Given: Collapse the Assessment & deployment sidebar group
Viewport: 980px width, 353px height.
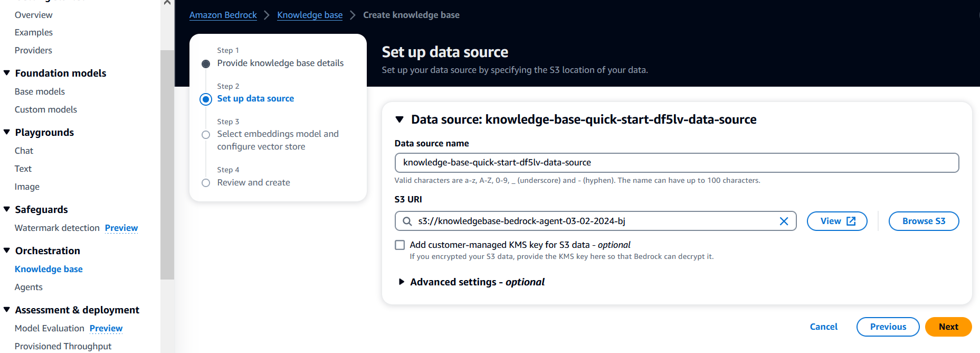Looking at the screenshot, I should tap(7, 310).
